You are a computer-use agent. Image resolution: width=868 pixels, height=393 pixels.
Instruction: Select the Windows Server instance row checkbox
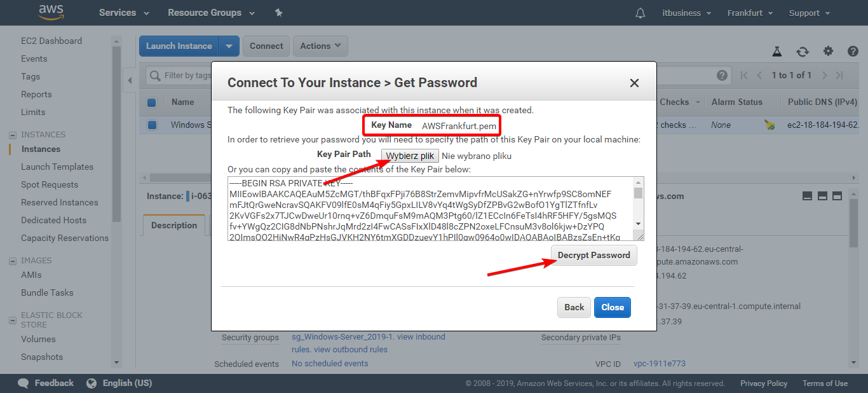point(152,125)
